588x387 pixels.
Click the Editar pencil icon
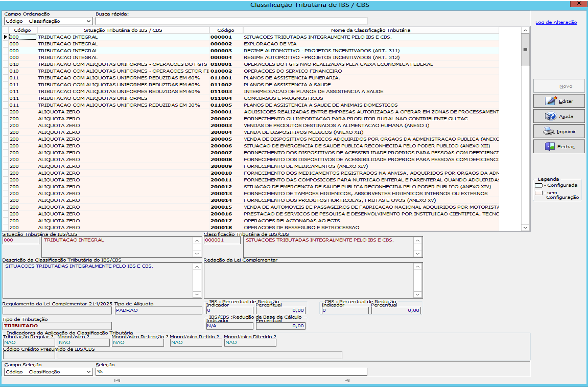551,101
